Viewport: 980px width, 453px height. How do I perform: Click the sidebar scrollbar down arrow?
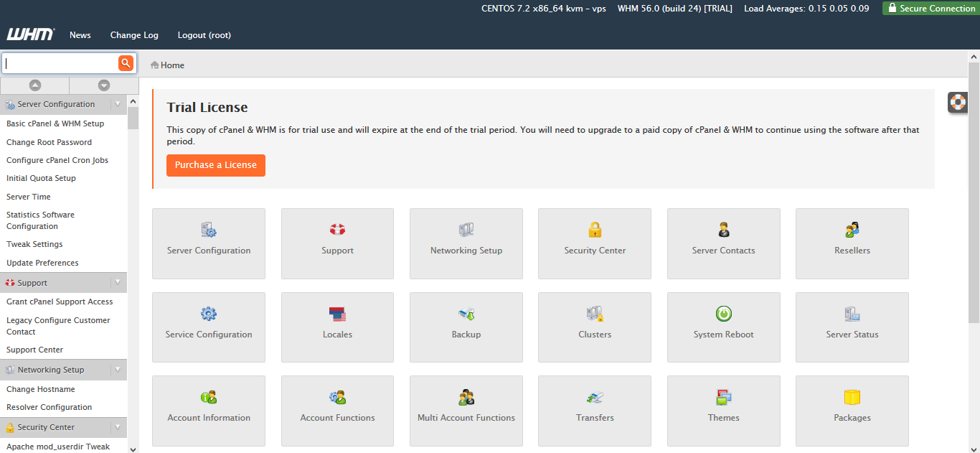tap(133, 449)
